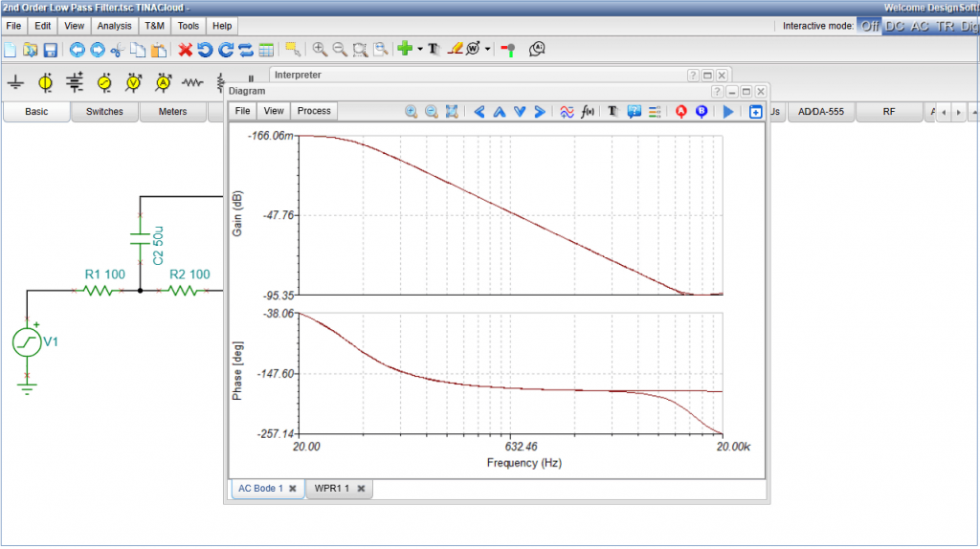Open the Process menu in Diagram window
The image size is (980, 549).
(314, 111)
